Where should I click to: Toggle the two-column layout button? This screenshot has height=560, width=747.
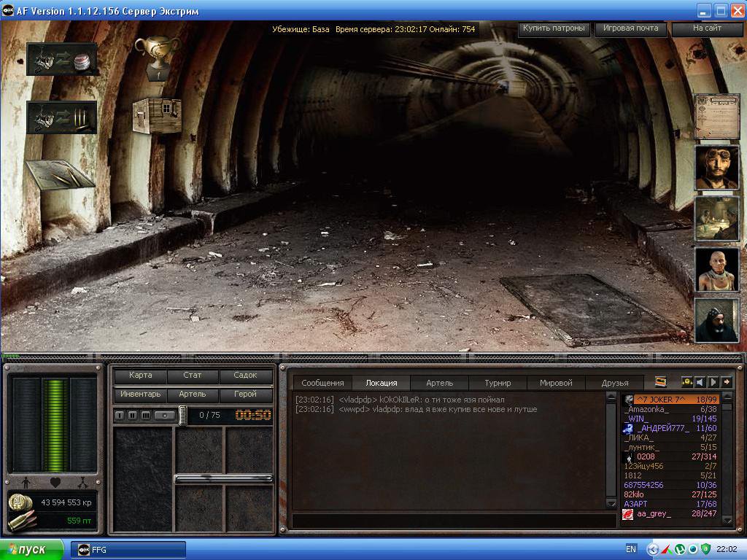133,415
